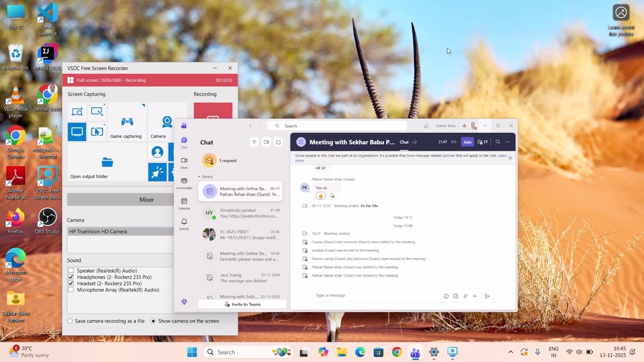This screenshot has width=644, height=362.
Task: Open the plus actions menu in message box
Action: [x=474, y=296]
